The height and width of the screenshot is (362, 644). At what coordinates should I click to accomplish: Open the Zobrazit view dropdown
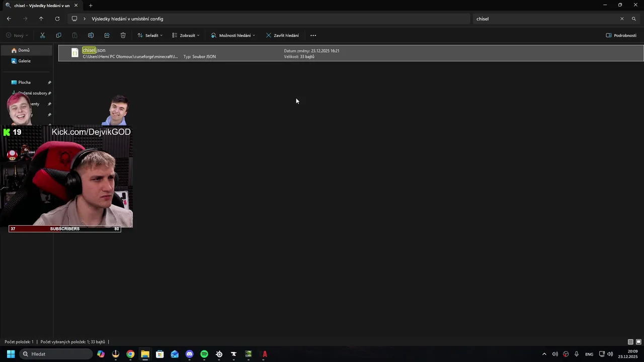point(186,35)
